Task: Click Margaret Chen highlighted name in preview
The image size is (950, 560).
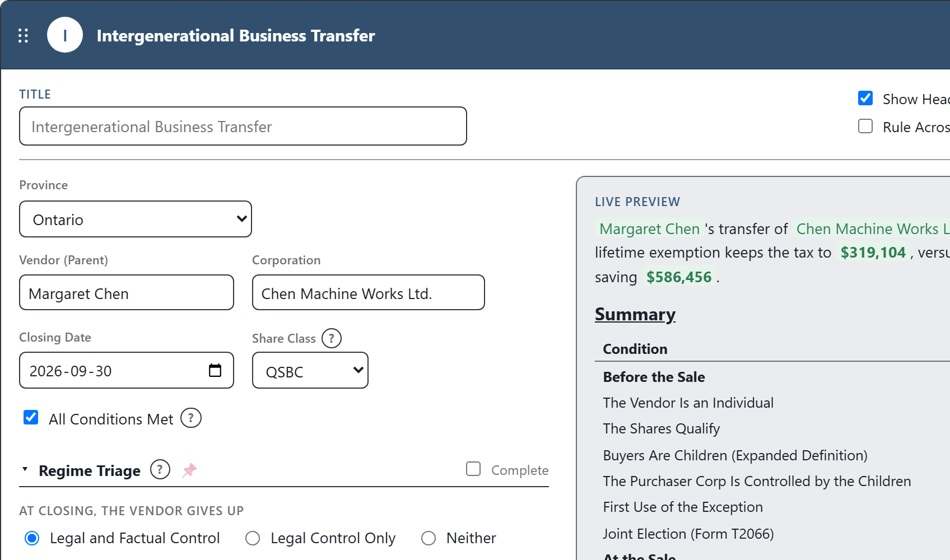Action: pyautogui.click(x=650, y=229)
